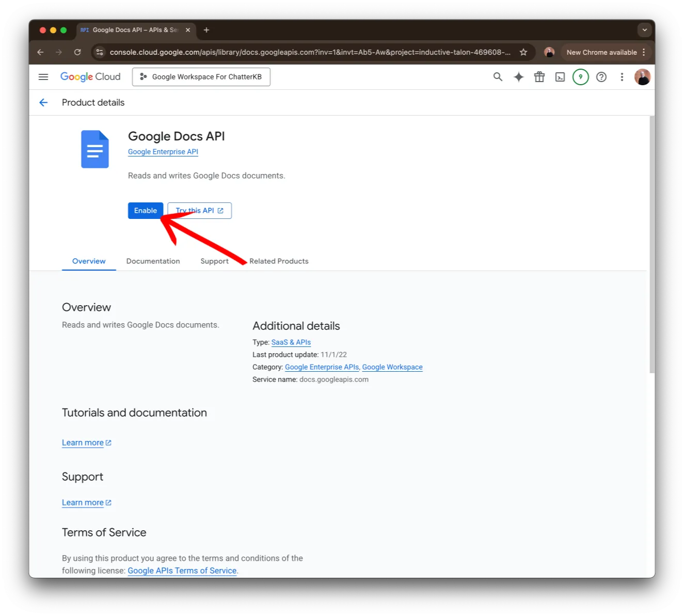Viewport: 684px width, 616px height.
Task: Open a new browser tab with plus
Action: pyautogui.click(x=206, y=30)
